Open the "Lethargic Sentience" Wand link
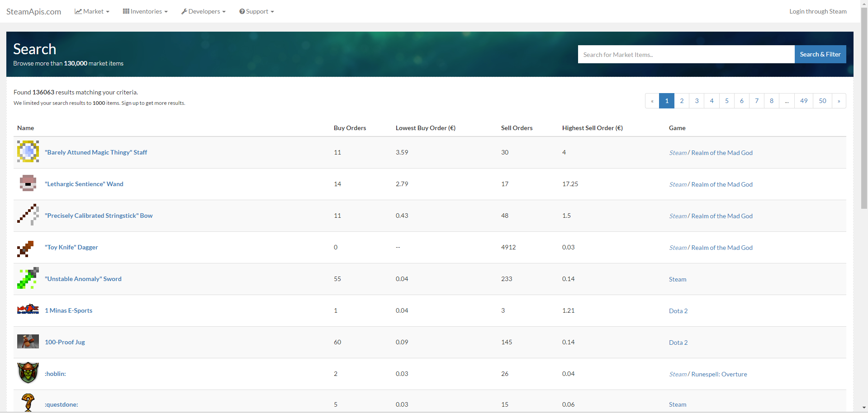Screen dimensions: 868x413 point(84,184)
